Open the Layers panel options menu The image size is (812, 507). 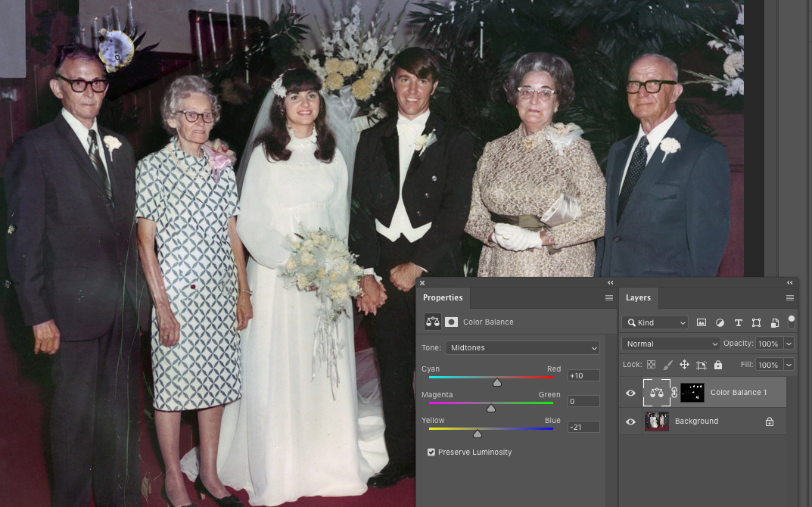click(790, 298)
